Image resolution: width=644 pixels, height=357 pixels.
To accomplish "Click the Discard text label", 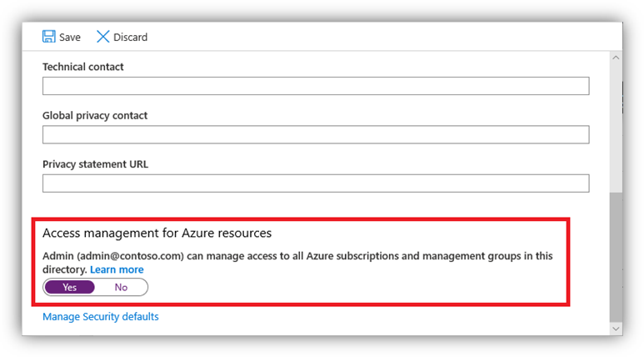I will (130, 38).
